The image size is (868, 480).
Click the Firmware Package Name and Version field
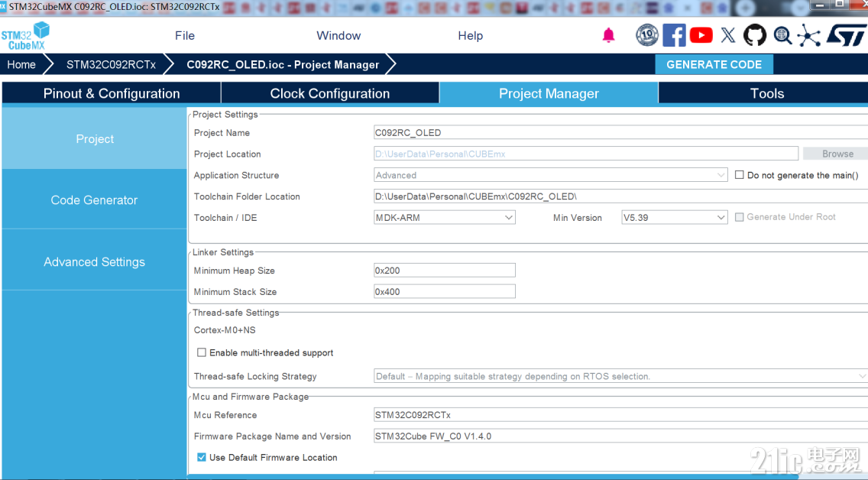coord(620,436)
